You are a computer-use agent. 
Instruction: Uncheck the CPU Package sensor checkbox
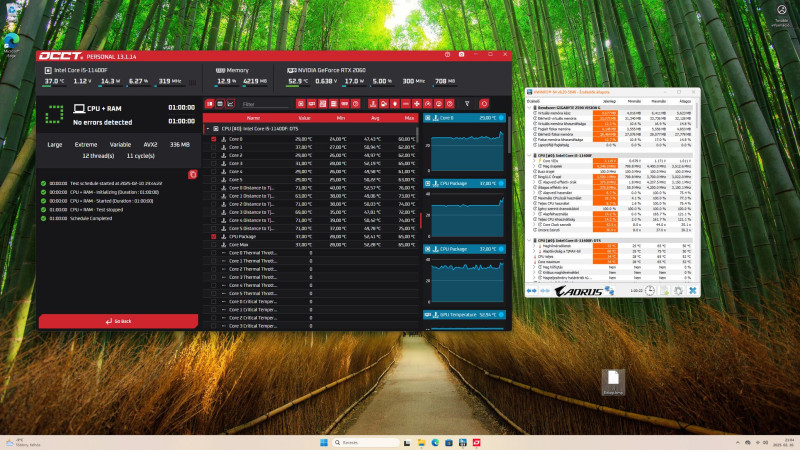pos(213,237)
